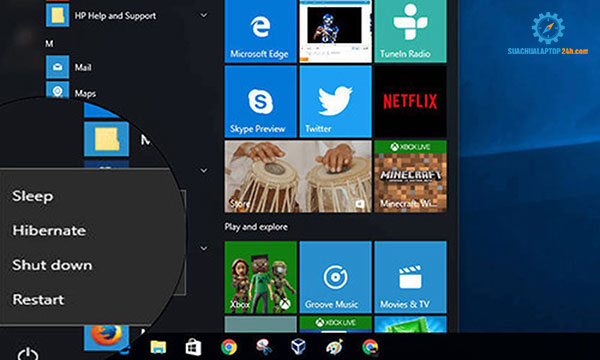
Task: Open the Store tile with drums picture
Action: tap(298, 176)
